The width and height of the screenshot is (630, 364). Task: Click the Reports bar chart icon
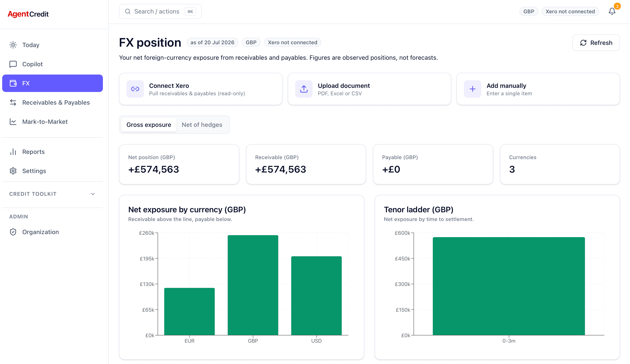pyautogui.click(x=13, y=152)
